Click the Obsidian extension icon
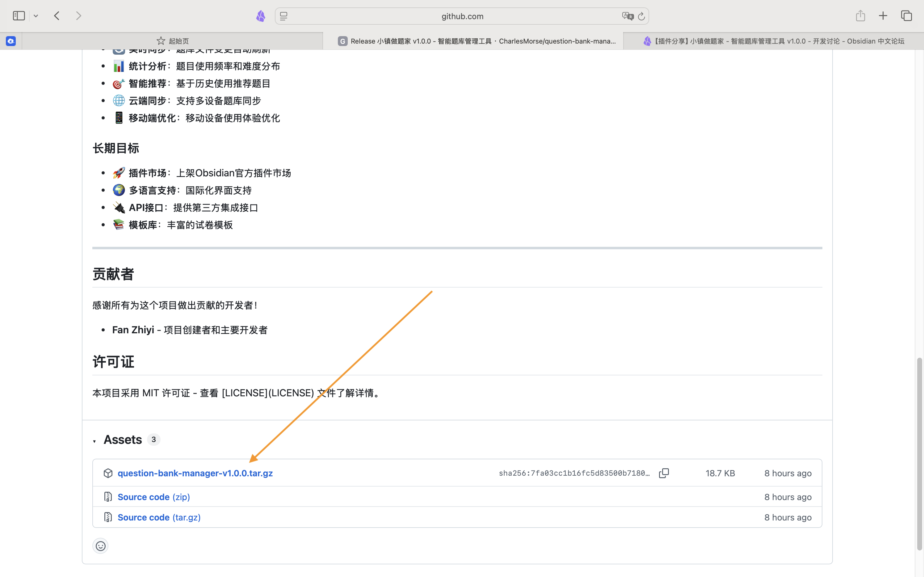Image resolution: width=924 pixels, height=577 pixels. (x=261, y=16)
